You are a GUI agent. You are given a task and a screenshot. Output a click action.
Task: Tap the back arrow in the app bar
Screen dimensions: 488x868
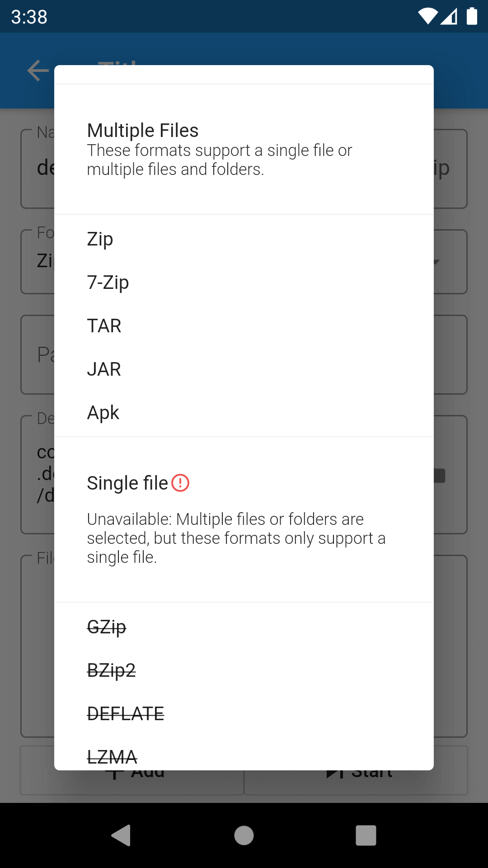38,71
